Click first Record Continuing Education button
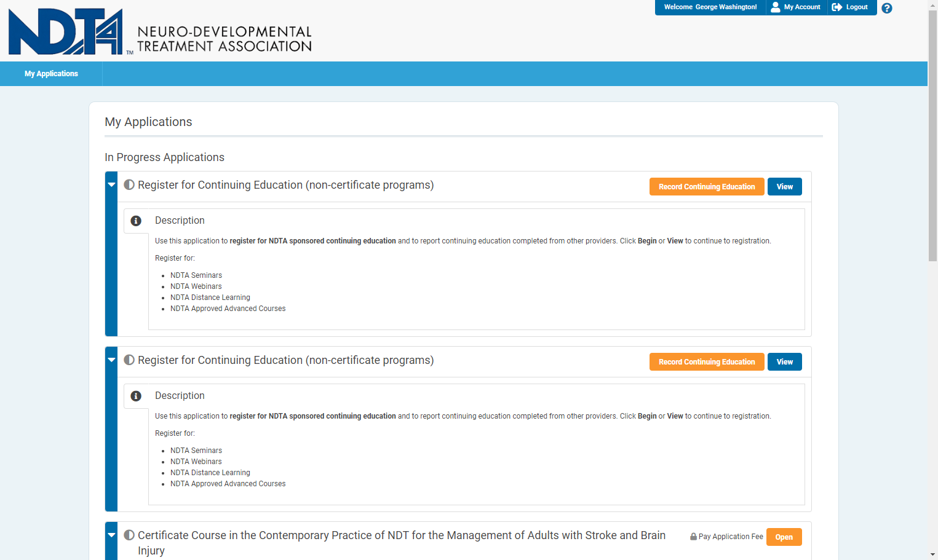938x560 pixels. coord(707,187)
